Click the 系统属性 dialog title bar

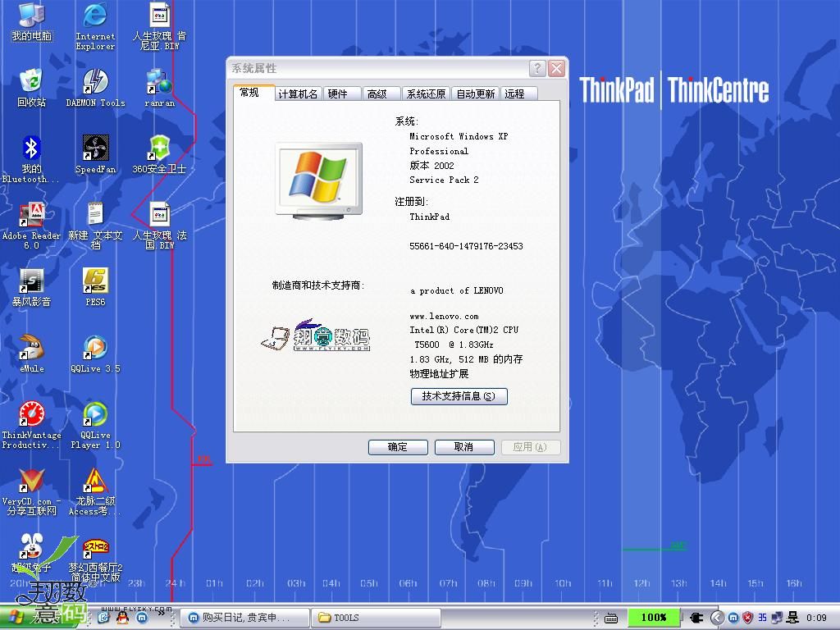coord(377,68)
